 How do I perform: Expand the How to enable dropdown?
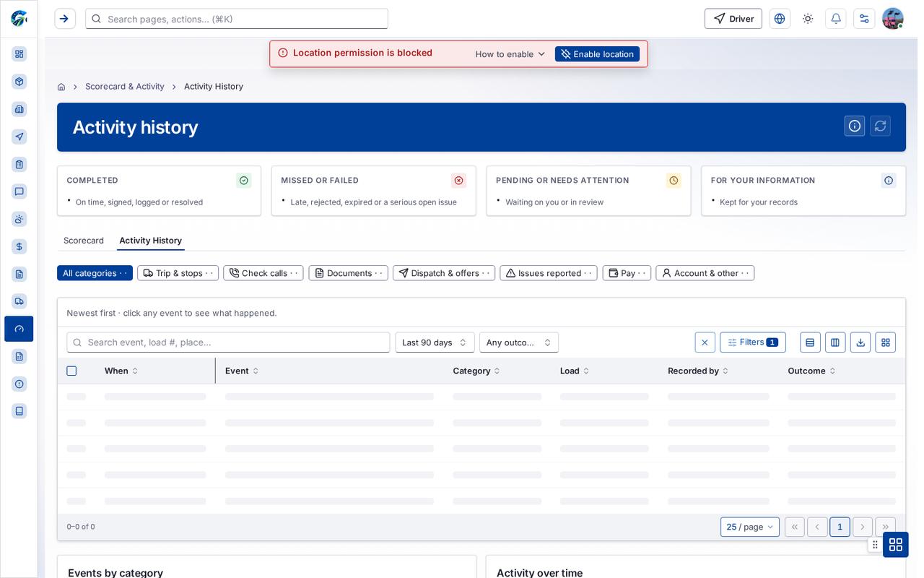(x=510, y=54)
